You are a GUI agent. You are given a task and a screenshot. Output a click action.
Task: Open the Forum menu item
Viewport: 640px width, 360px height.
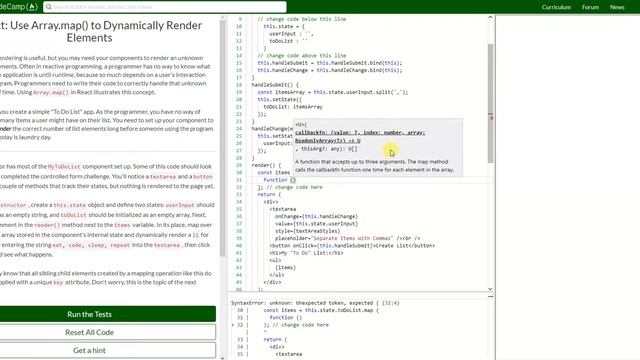[x=590, y=7]
